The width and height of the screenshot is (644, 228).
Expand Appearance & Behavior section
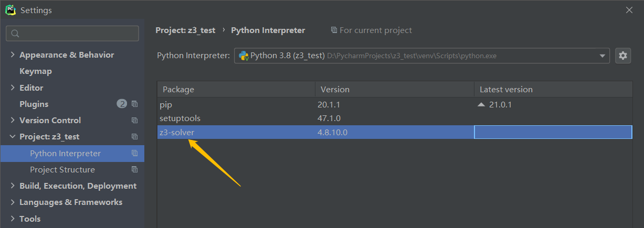(13, 55)
